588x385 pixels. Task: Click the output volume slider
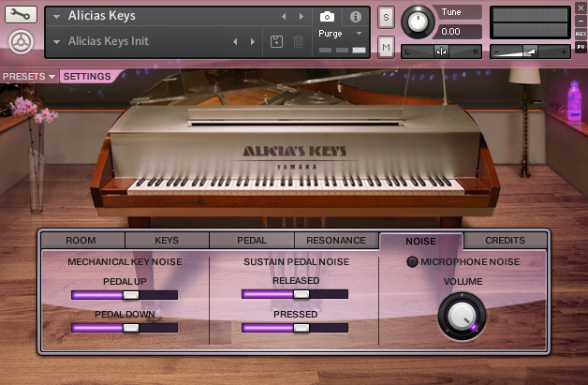tap(530, 52)
